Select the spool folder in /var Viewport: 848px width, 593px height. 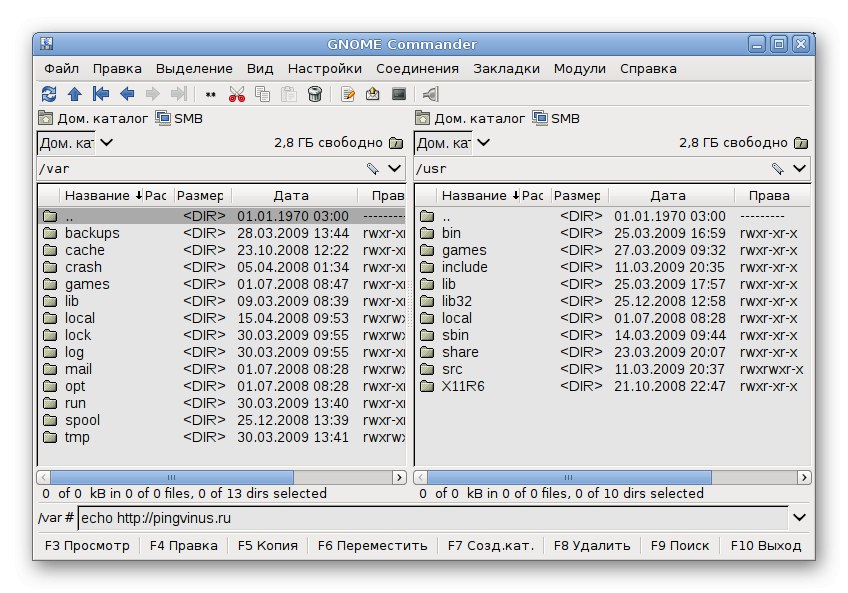[222, 420]
